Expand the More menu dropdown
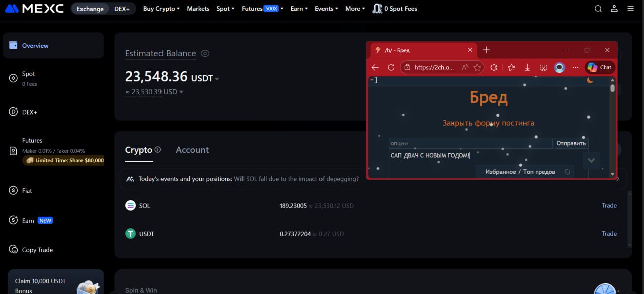Screen dimensions: 644x294 tap(355, 9)
